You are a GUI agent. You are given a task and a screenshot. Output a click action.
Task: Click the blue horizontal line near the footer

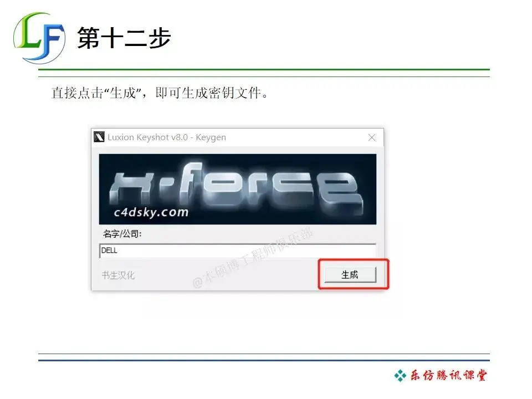coord(264,360)
